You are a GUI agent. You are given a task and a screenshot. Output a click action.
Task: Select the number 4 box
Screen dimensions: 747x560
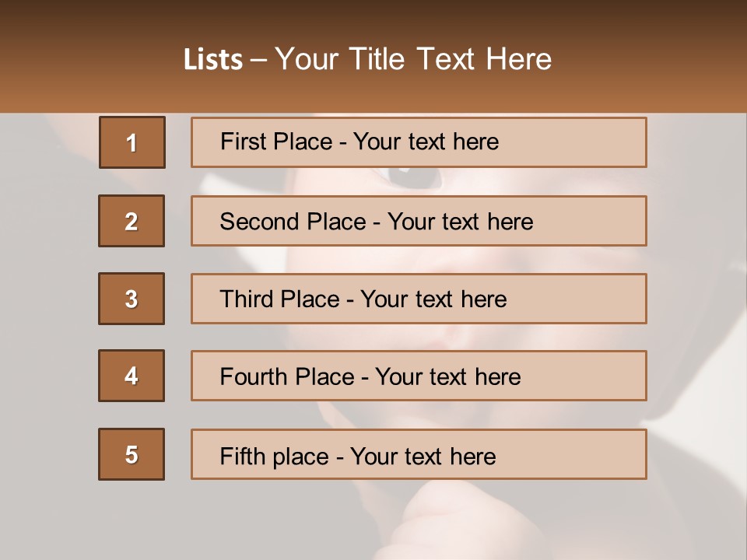132,376
